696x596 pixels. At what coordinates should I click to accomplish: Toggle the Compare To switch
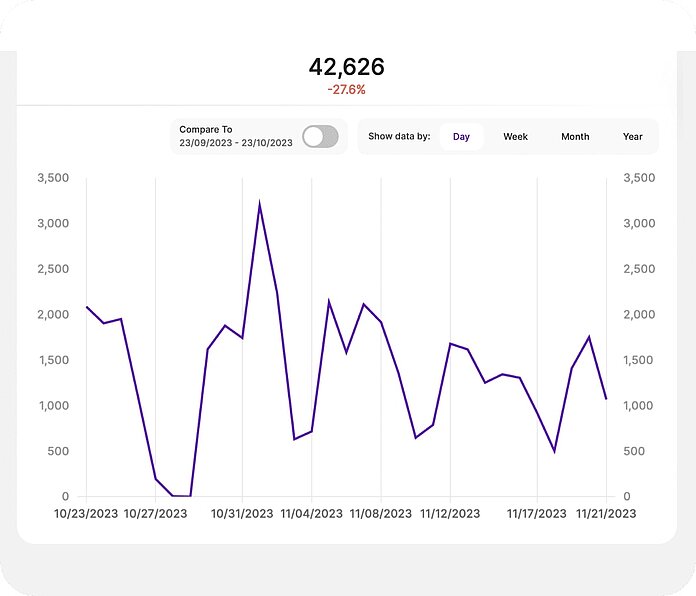320,136
